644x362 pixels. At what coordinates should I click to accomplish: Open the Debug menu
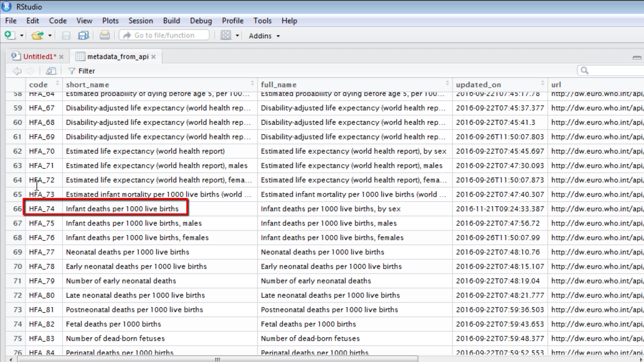[201, 21]
